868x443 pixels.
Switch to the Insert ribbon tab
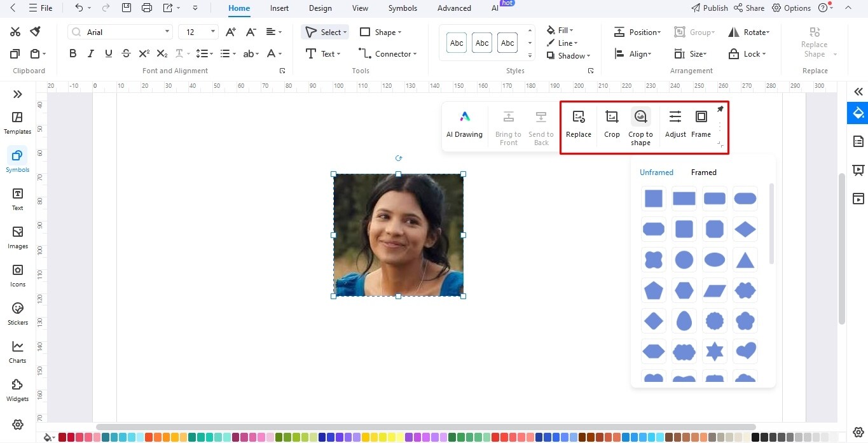tap(279, 8)
